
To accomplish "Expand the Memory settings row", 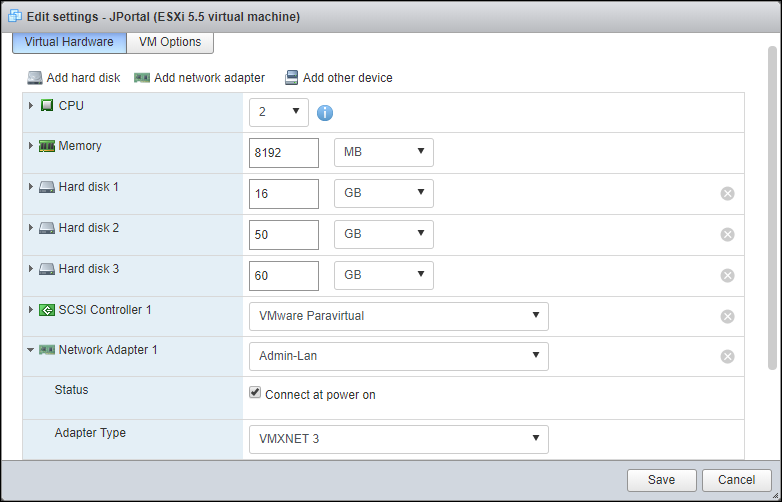I will click(x=30, y=146).
